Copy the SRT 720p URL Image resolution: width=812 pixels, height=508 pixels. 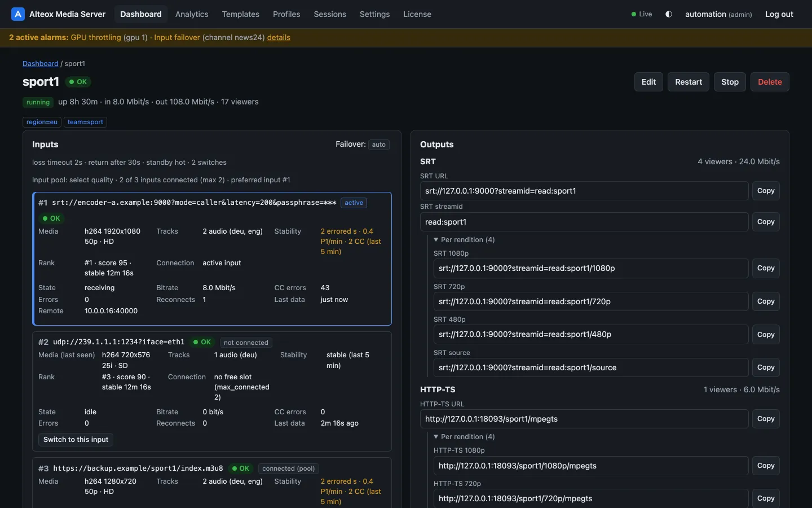(766, 301)
